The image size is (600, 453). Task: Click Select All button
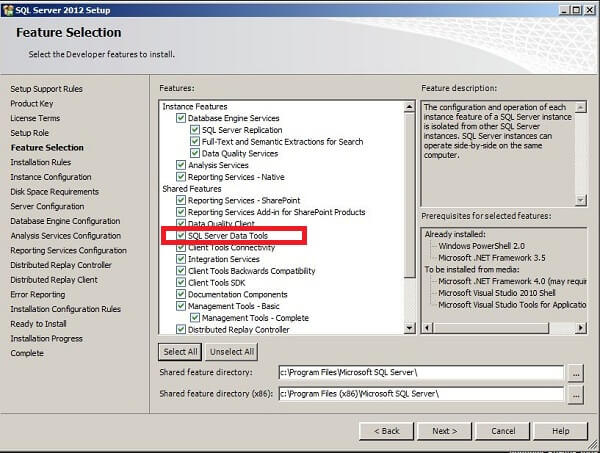[180, 352]
